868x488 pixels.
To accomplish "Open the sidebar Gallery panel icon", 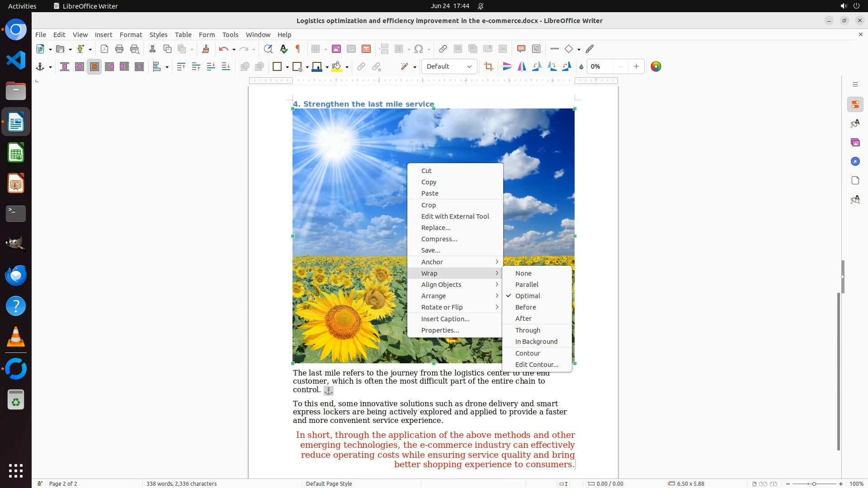I will [x=855, y=142].
